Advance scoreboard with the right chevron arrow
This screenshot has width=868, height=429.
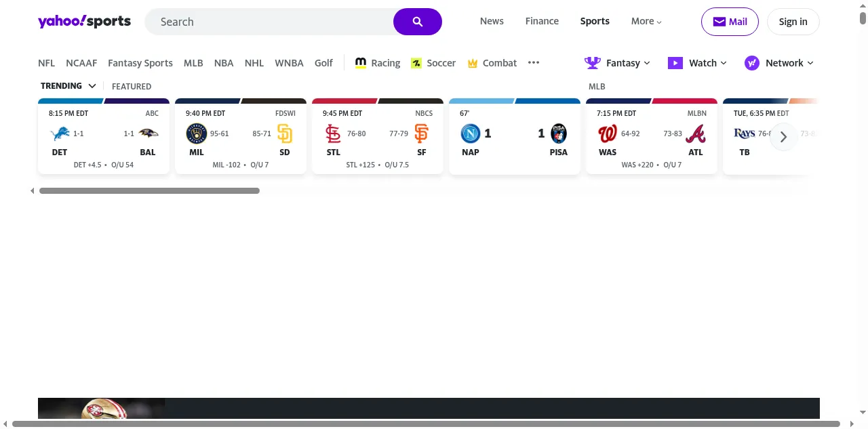point(783,137)
